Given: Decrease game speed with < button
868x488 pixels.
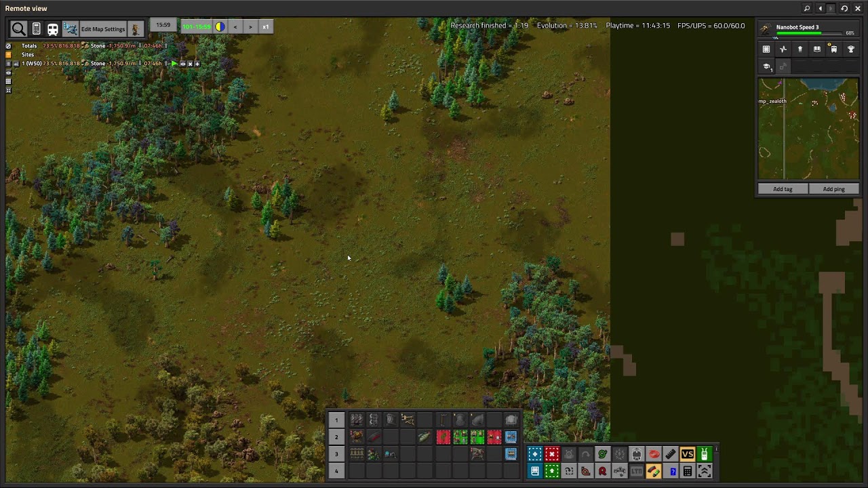Looking at the screenshot, I should click(x=235, y=27).
